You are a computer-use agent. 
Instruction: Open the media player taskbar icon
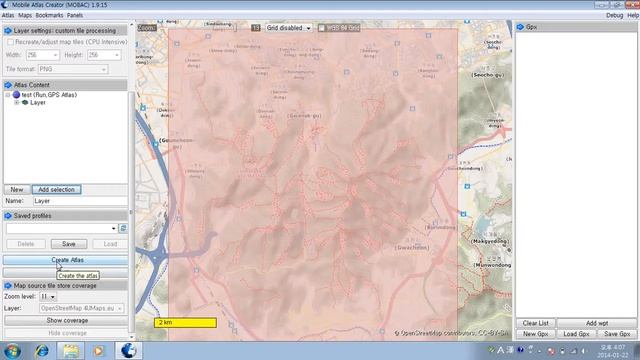[98, 351]
